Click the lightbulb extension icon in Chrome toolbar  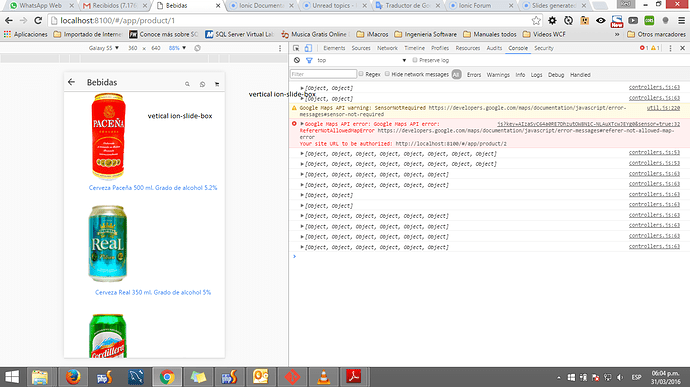coord(665,21)
